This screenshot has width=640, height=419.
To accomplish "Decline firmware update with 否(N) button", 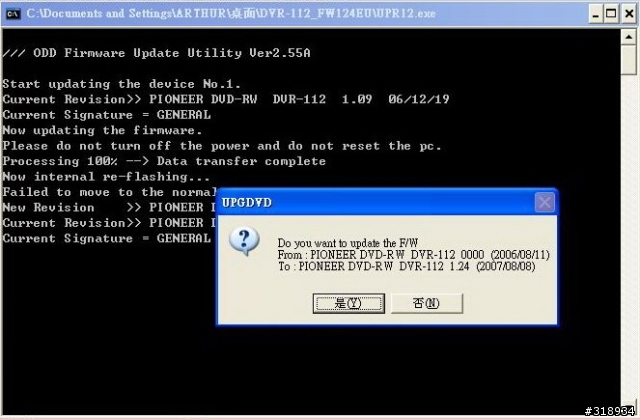I will coord(427,303).
